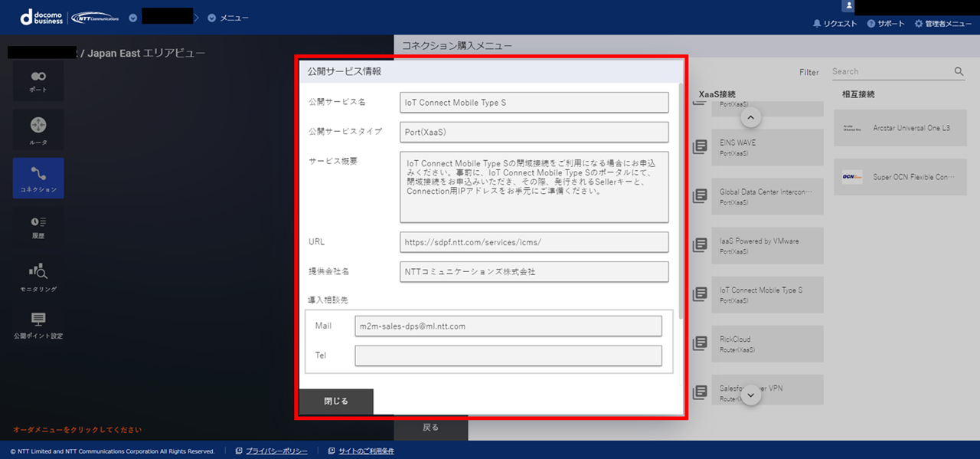Click the RickCloud document icon
The height and width of the screenshot is (459, 980).
coord(700,343)
